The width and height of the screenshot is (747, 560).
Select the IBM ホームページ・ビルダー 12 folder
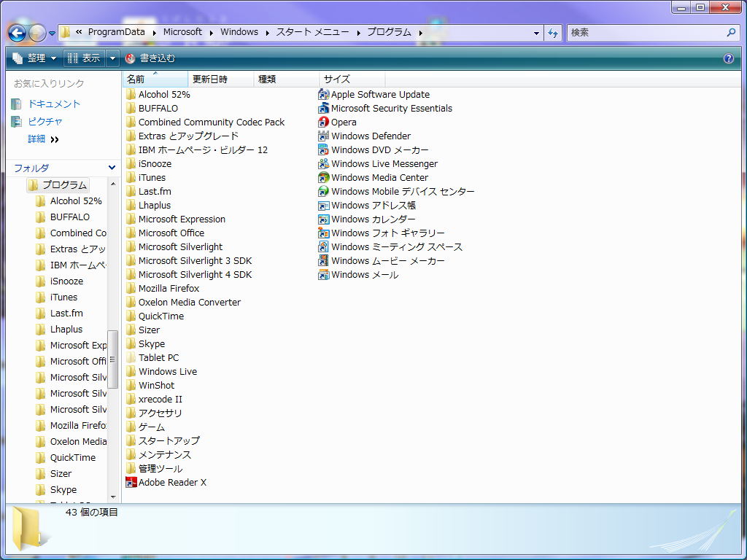197,149
